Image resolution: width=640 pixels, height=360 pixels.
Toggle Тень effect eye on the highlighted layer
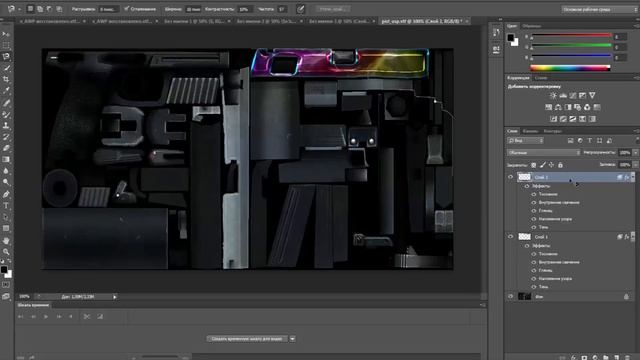pos(533,227)
